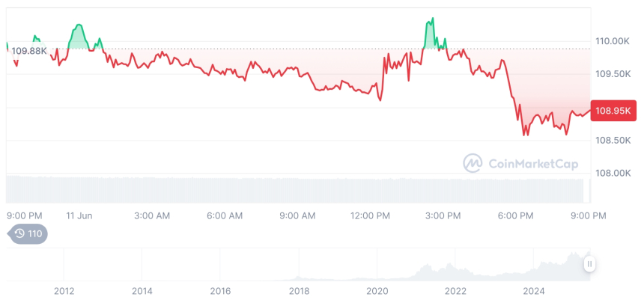644x300 pixels.
Task: Click the 2018 year on the overview timeline
Action: coord(299,291)
